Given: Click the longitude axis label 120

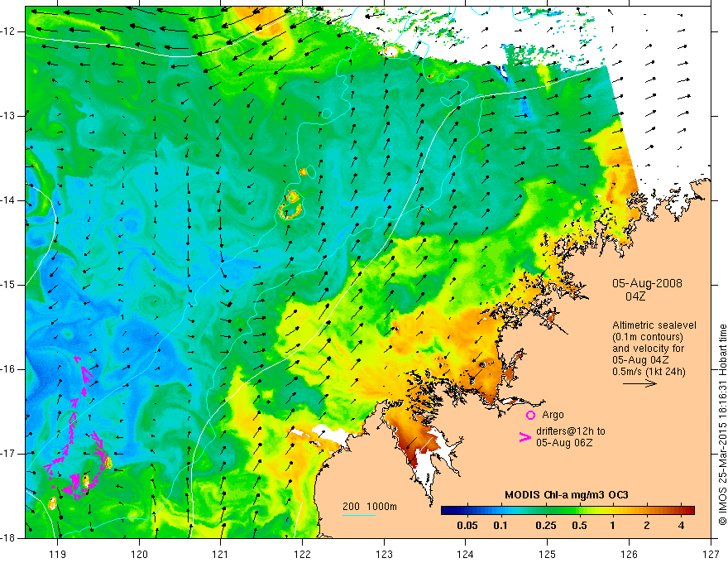Looking at the screenshot, I should pyautogui.click(x=139, y=554).
